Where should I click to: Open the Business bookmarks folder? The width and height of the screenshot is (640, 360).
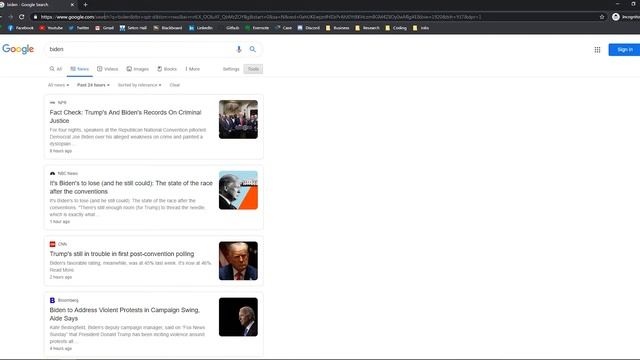coord(338,28)
